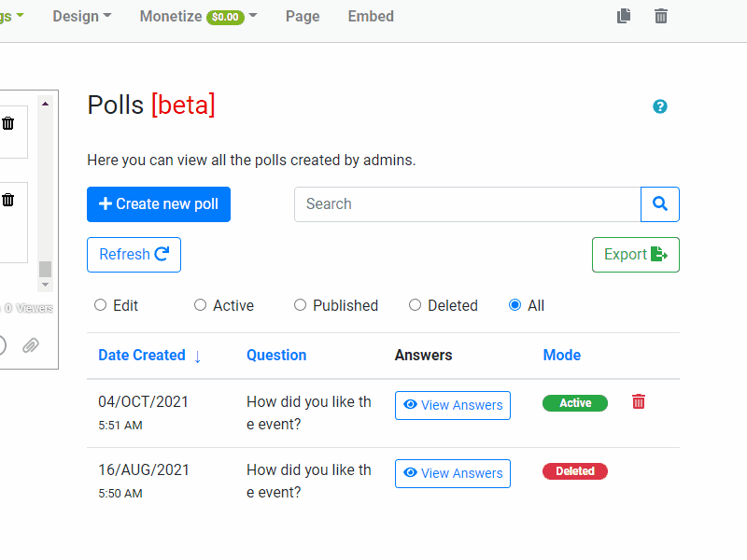
Task: Click the duplicate page icon in top toolbar
Action: (x=624, y=16)
